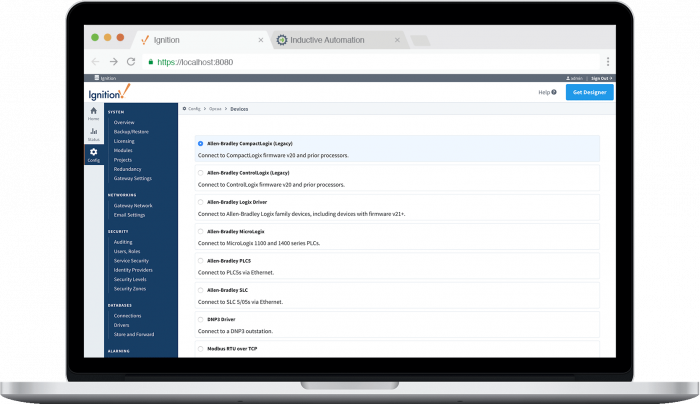Open Projects menu item
Screen dimensions: 700x404
point(122,160)
